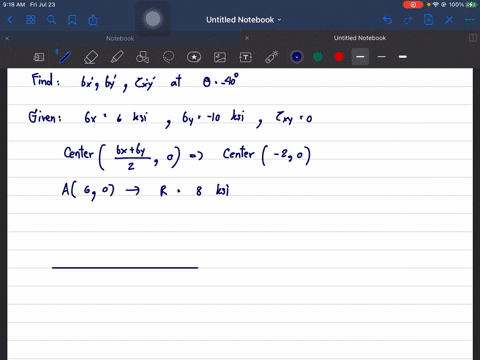Select the Shapes tool
480x360 pixels.
[x=142, y=57]
